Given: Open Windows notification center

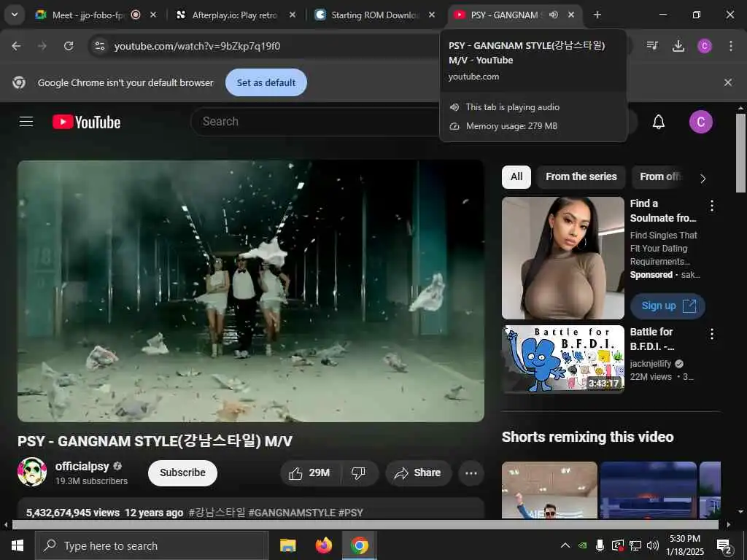Looking at the screenshot, I should click(x=724, y=546).
